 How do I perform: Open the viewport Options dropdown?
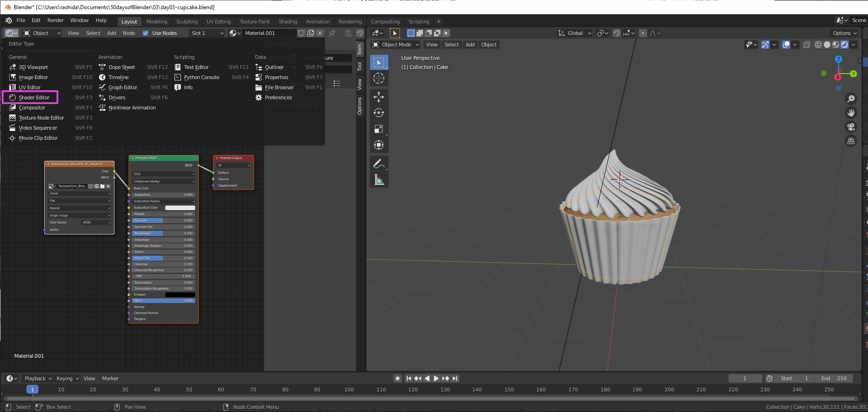[845, 33]
